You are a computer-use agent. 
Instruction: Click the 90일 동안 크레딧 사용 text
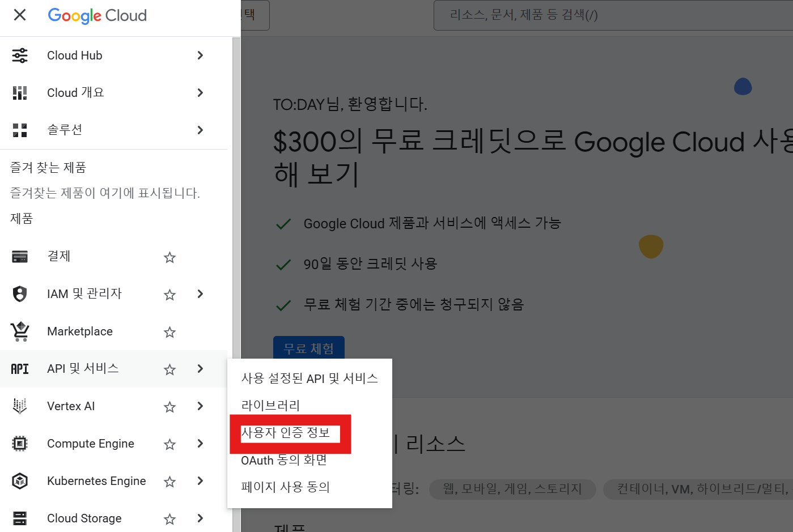(370, 264)
